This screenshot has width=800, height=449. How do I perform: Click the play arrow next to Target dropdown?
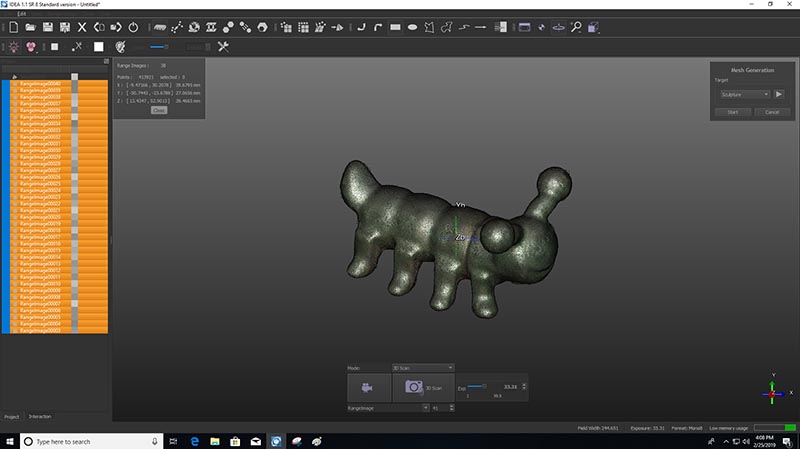click(x=779, y=94)
